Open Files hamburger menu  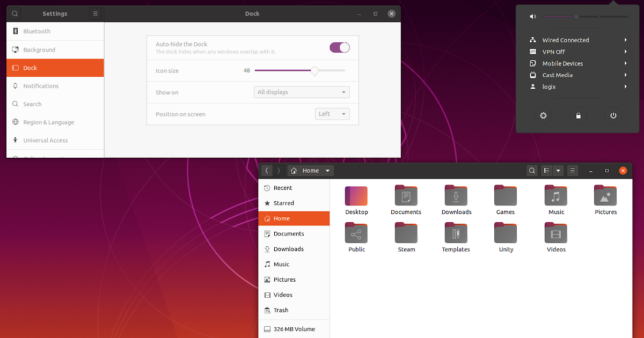(573, 171)
